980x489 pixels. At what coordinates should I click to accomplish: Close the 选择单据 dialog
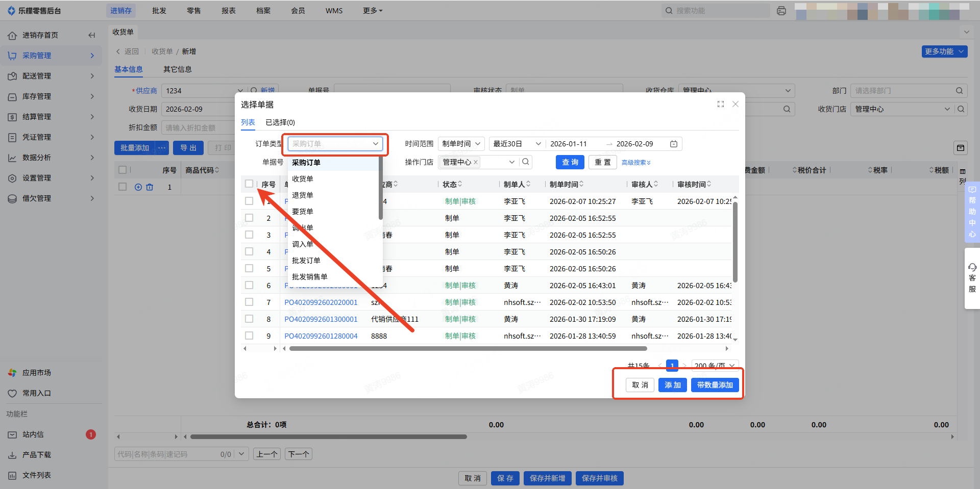point(736,104)
